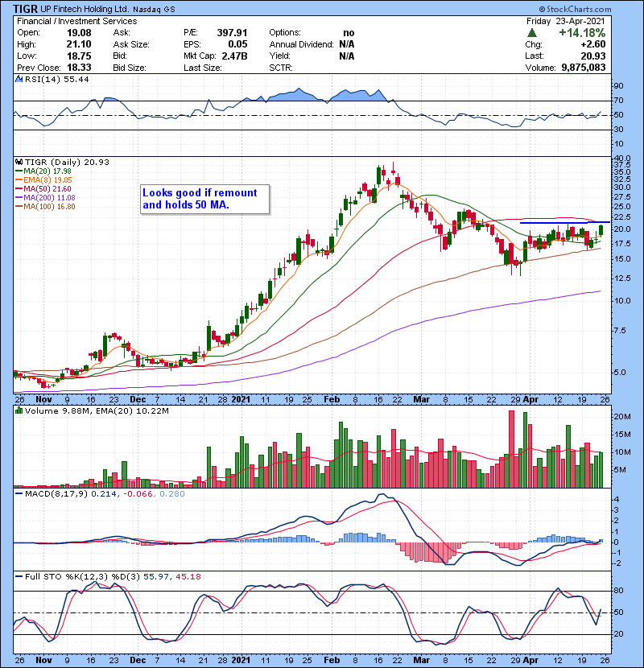644x668 pixels.
Task: Click the date Friday 23-Apr-2021
Action: (566, 21)
